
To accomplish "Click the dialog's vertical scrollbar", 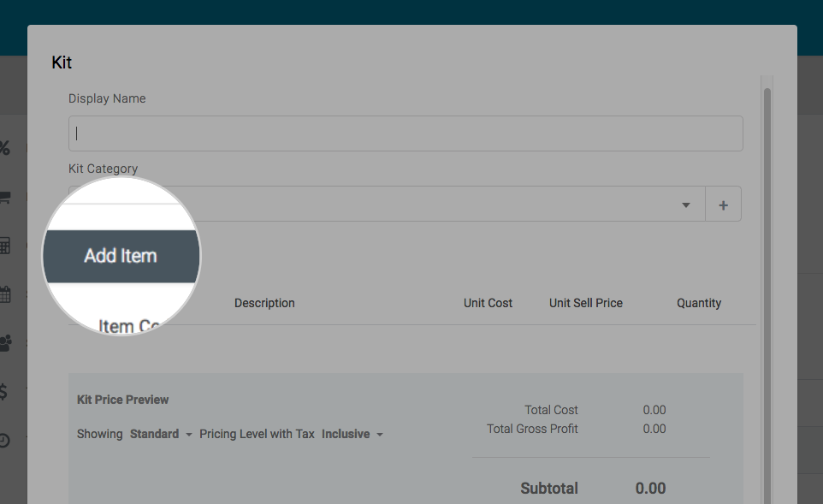I will point(767,257).
